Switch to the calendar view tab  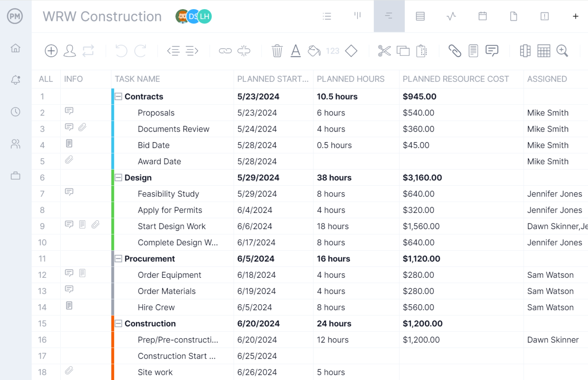point(483,16)
